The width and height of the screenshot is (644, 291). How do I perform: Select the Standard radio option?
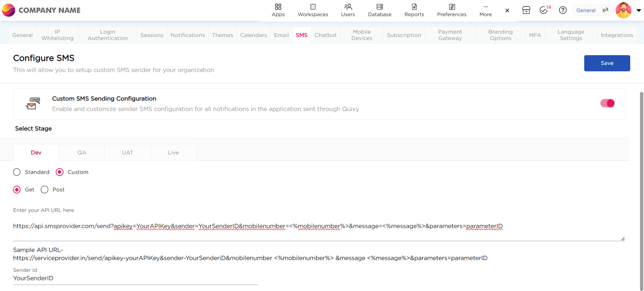(17, 172)
